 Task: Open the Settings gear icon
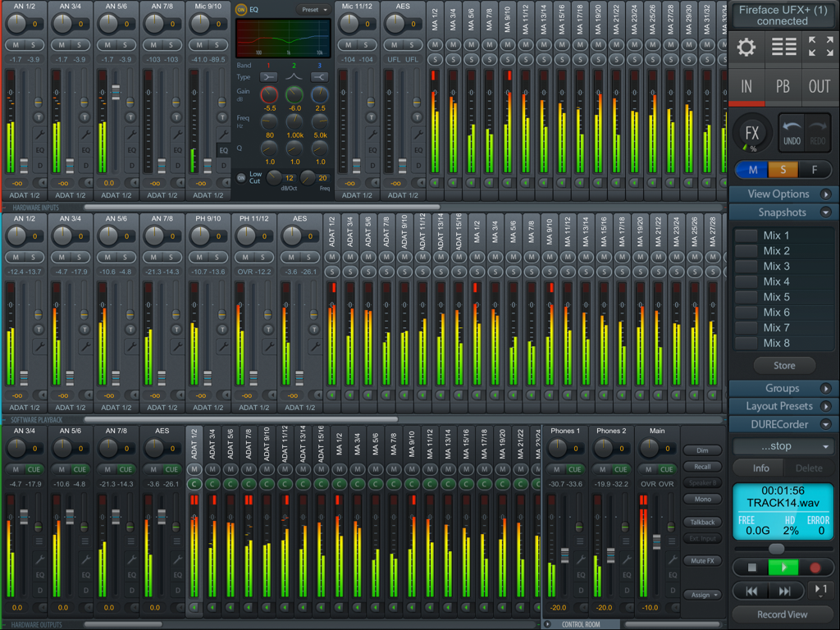pyautogui.click(x=746, y=48)
